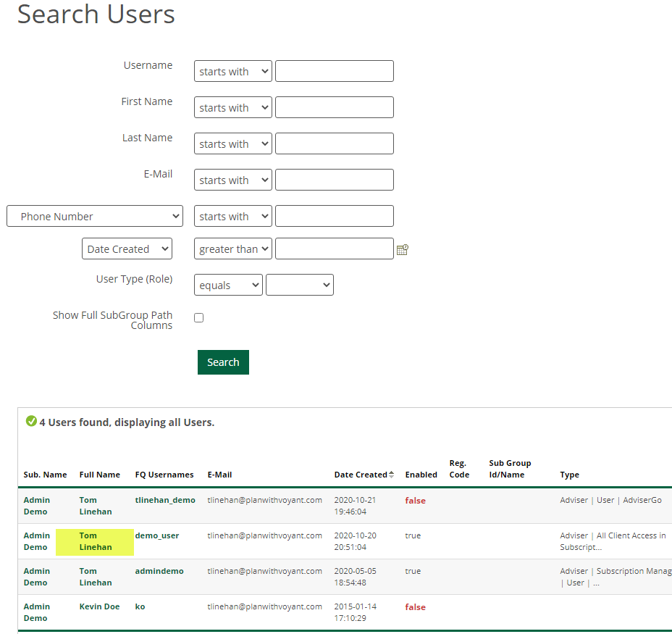The image size is (672, 634).
Task: Focus the Last Name text input
Action: tap(335, 143)
